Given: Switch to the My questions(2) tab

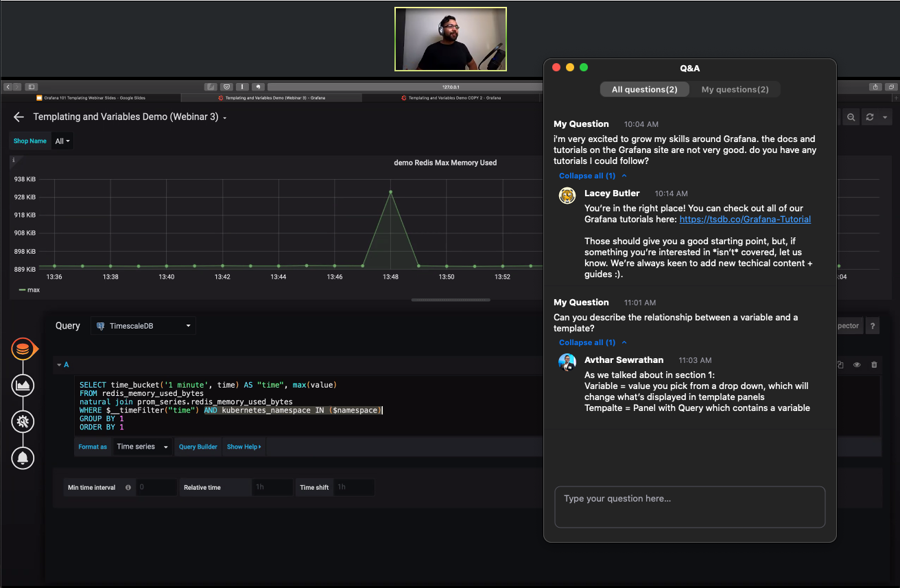Looking at the screenshot, I should pos(735,90).
